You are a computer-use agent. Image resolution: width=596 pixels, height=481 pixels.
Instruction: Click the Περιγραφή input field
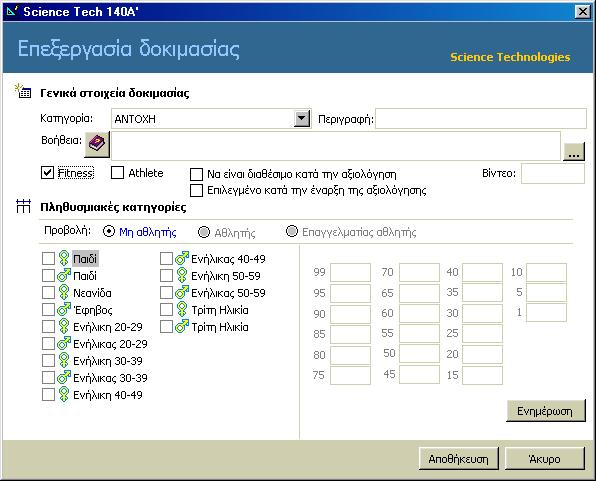(481, 119)
